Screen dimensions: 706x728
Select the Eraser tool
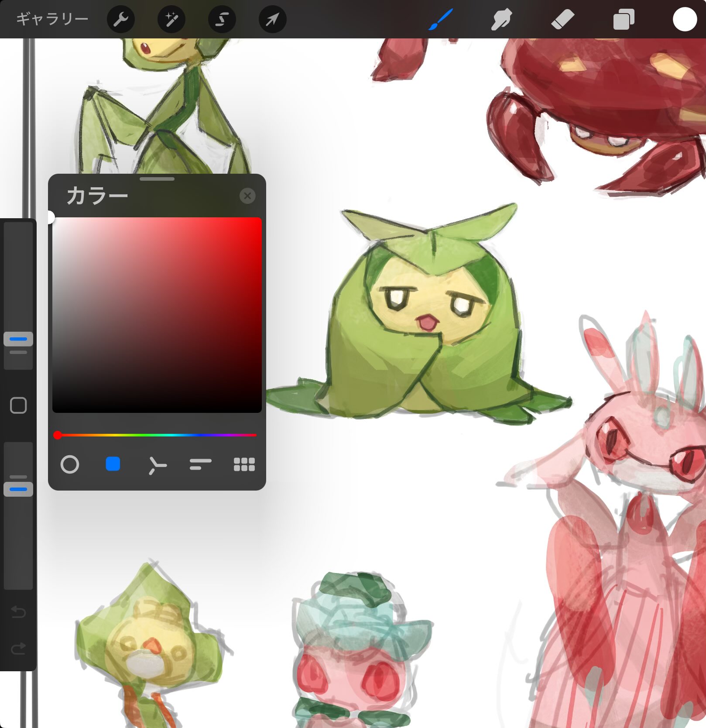[563, 20]
